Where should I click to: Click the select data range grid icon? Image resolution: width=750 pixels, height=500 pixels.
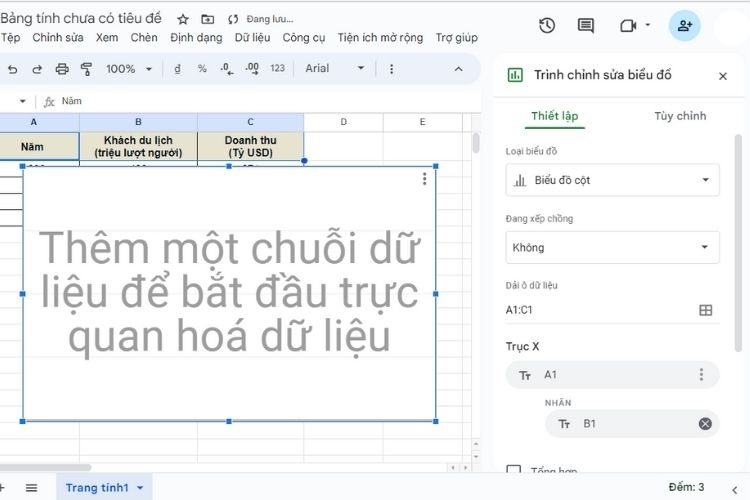pos(706,310)
